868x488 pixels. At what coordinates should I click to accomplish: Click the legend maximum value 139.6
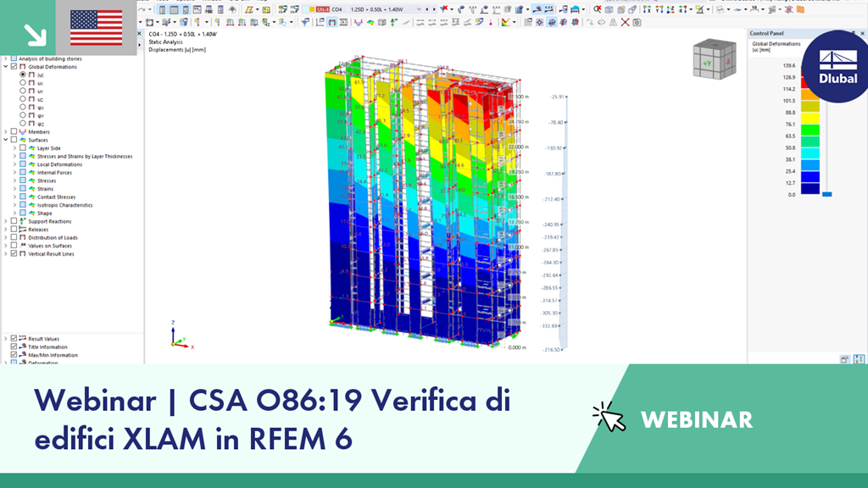[x=789, y=66]
